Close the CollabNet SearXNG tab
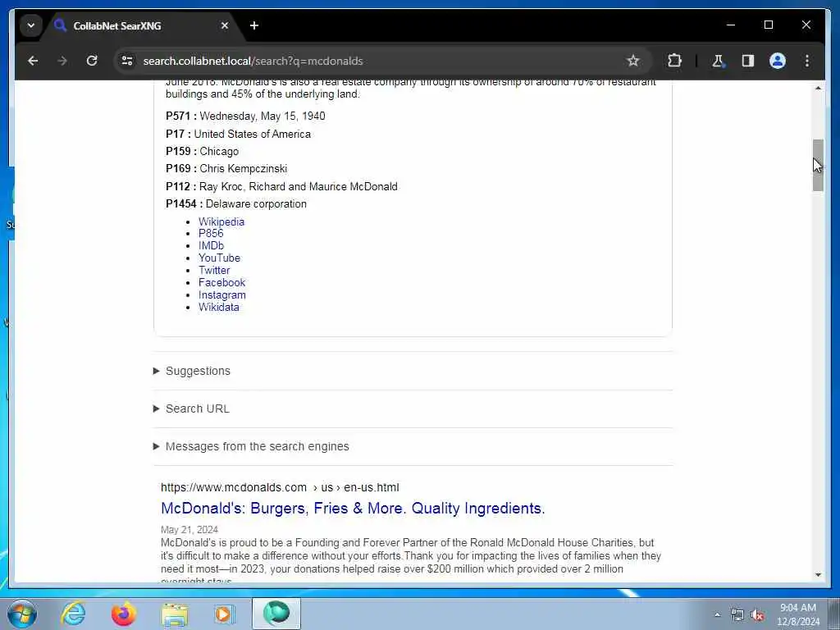The image size is (840, 630). click(x=225, y=25)
